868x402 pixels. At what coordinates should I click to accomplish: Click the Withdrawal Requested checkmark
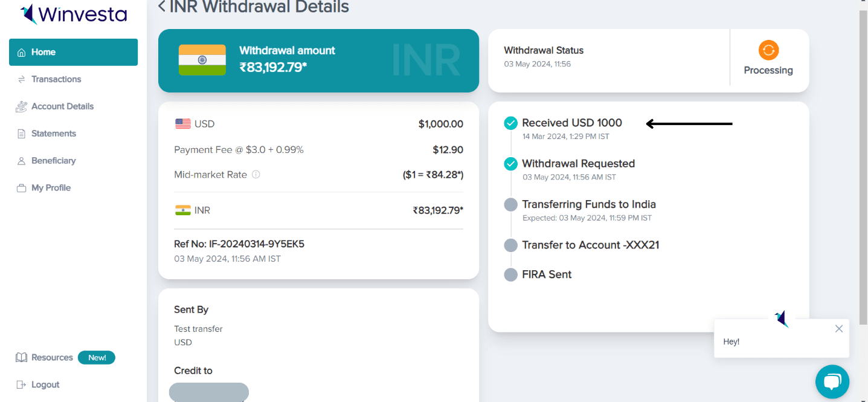(x=511, y=164)
